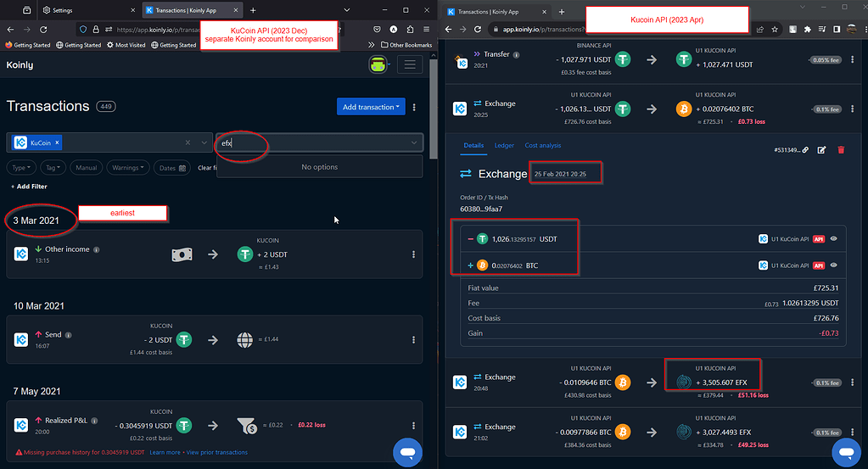Open the kebab menu beside Add transaction

click(414, 108)
